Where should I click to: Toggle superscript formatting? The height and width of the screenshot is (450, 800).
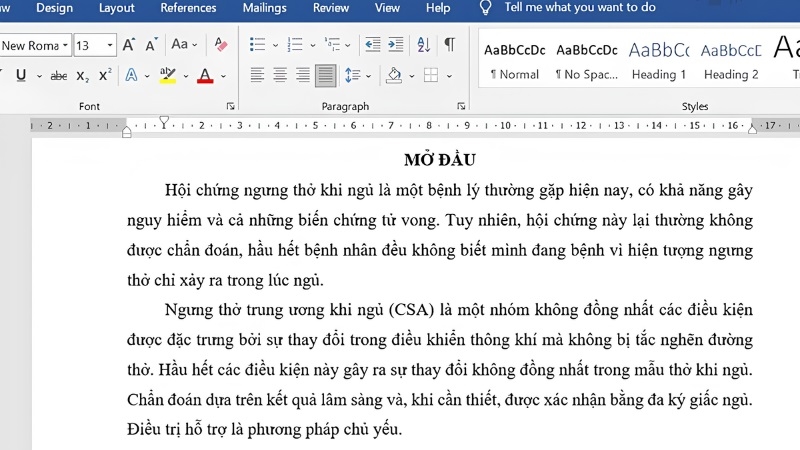pos(105,76)
